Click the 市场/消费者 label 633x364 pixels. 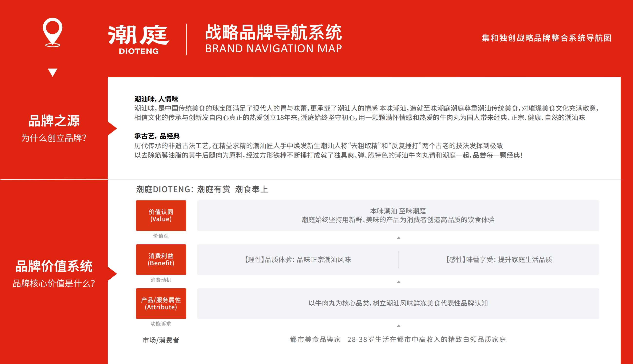(161, 340)
